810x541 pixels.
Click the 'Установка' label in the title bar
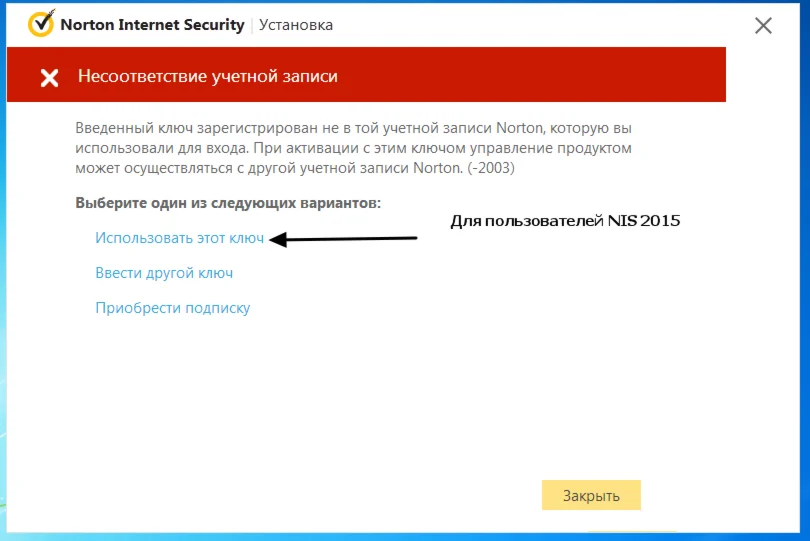tap(296, 25)
